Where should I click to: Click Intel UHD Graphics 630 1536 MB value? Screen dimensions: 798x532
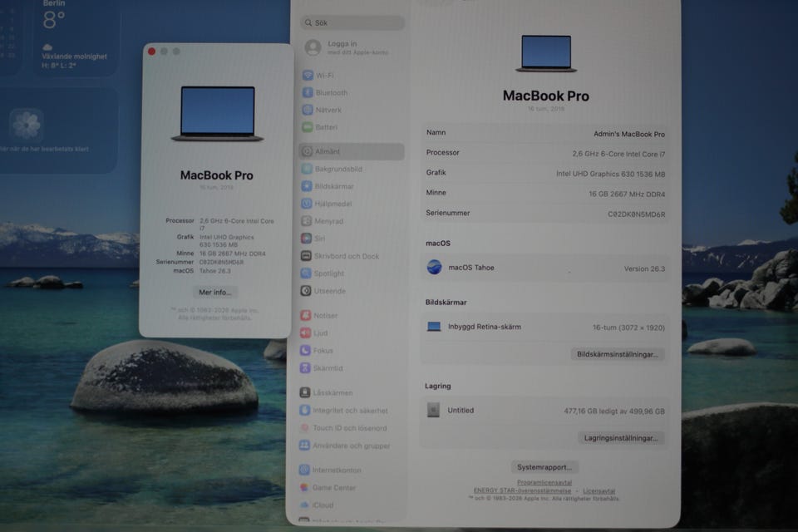(x=610, y=174)
